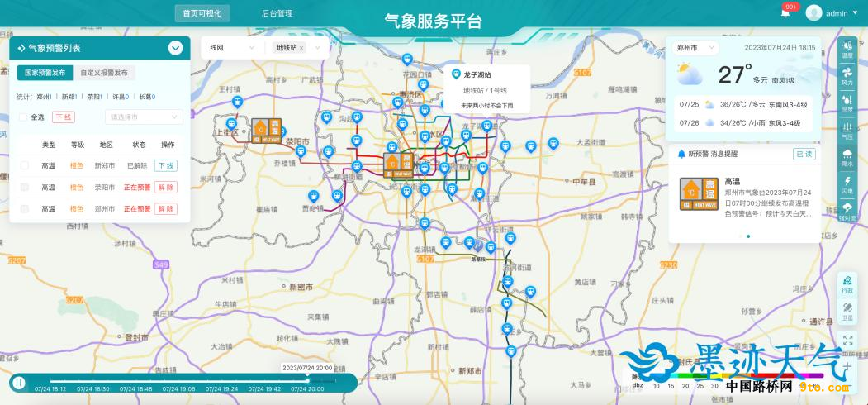
Task: Check the 新郑市 warning row checkbox
Action: click(24, 165)
